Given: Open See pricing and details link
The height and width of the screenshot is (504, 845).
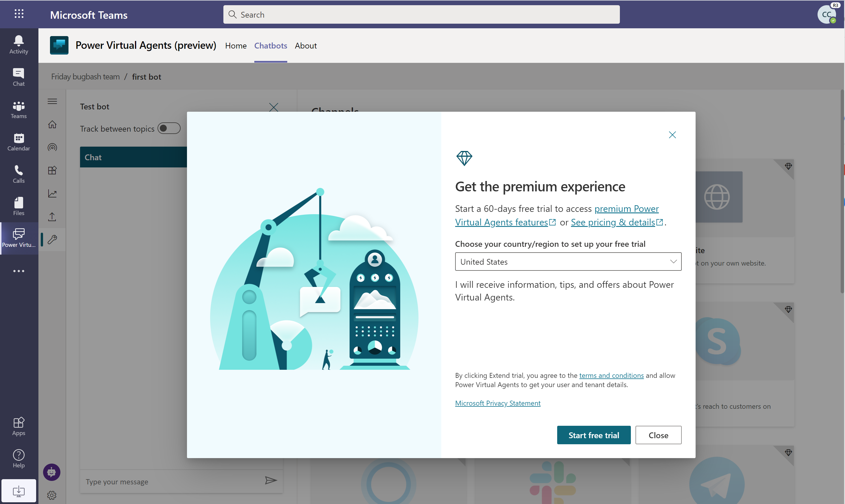Looking at the screenshot, I should tap(615, 221).
